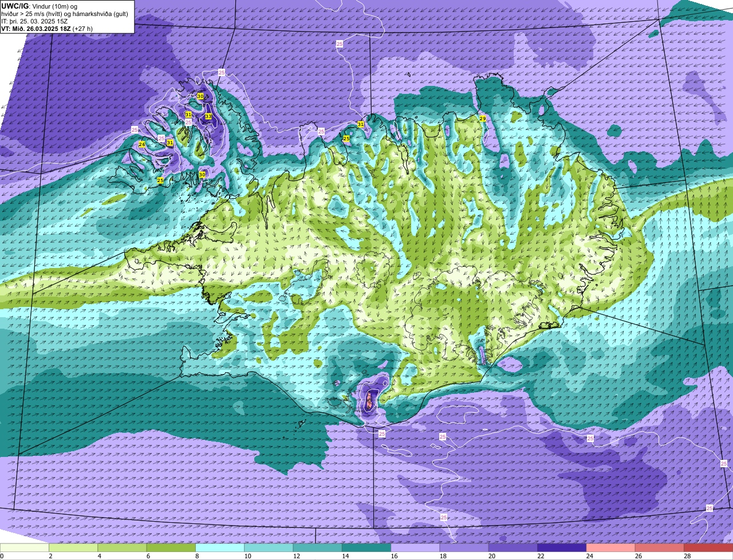The width and height of the screenshot is (733, 560).
Task: Click the yellow "33" peak gust label
Action: (208, 116)
